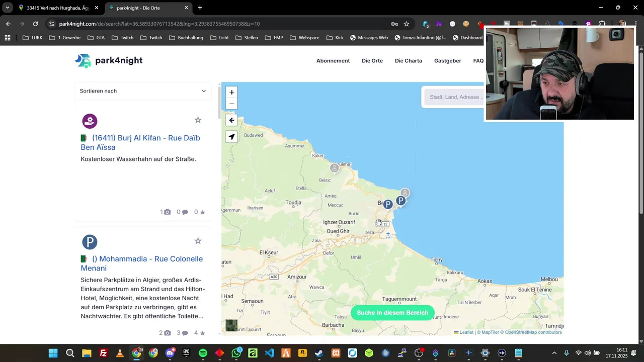The image size is (644, 362).
Task: Open the Dashboard bookmark
Action: coord(468,38)
